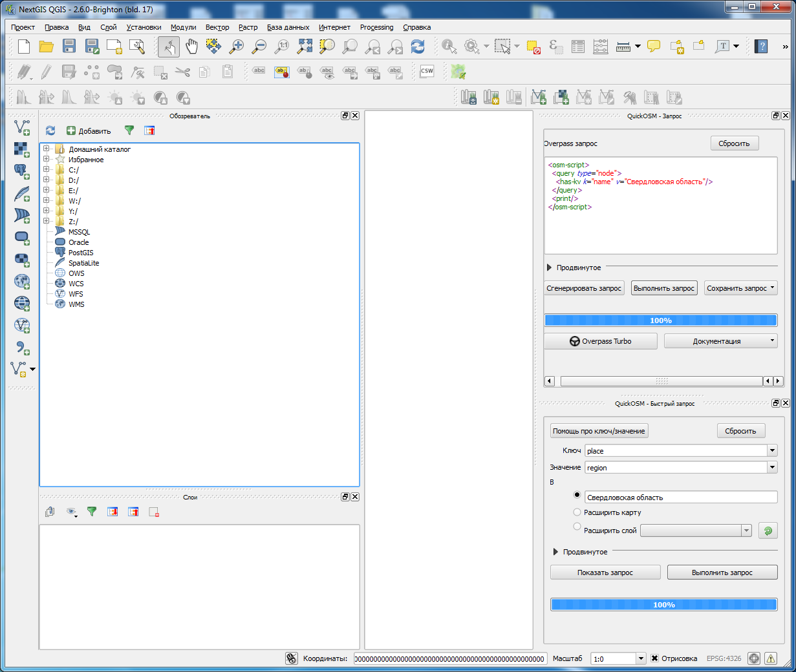This screenshot has height=672, width=796.
Task: Open the log messages warning icon
Action: [x=771, y=658]
